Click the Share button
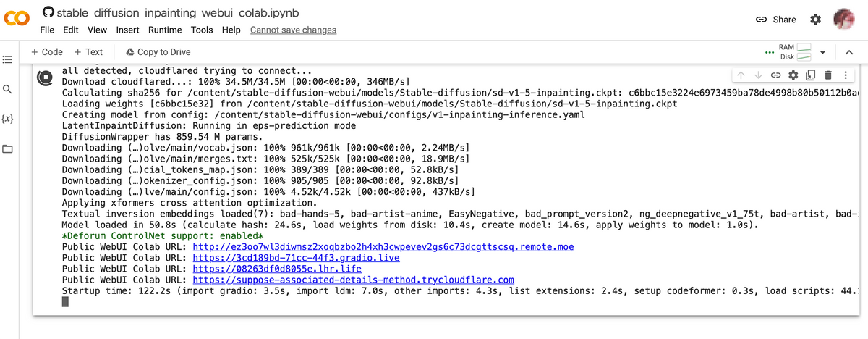 775,20
